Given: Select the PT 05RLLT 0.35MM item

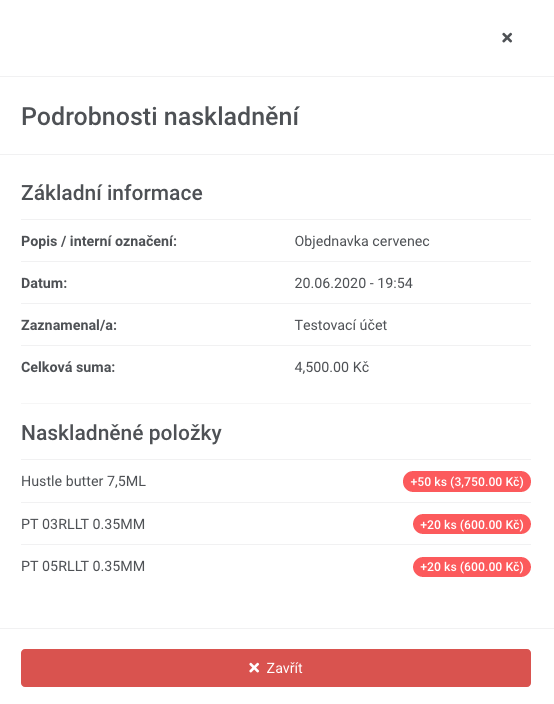Looking at the screenshot, I should [x=83, y=566].
